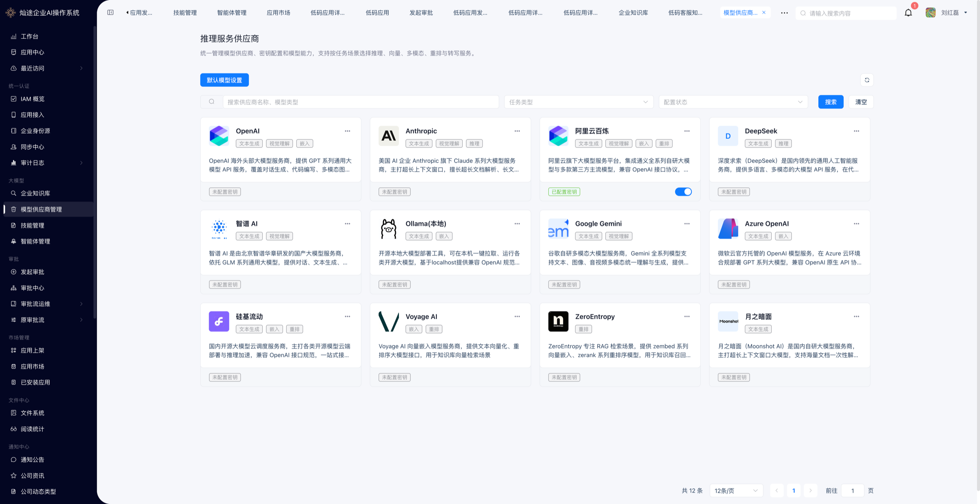Click the 灿途企业AI操作系统 logo
980x504 pixels.
(11, 13)
